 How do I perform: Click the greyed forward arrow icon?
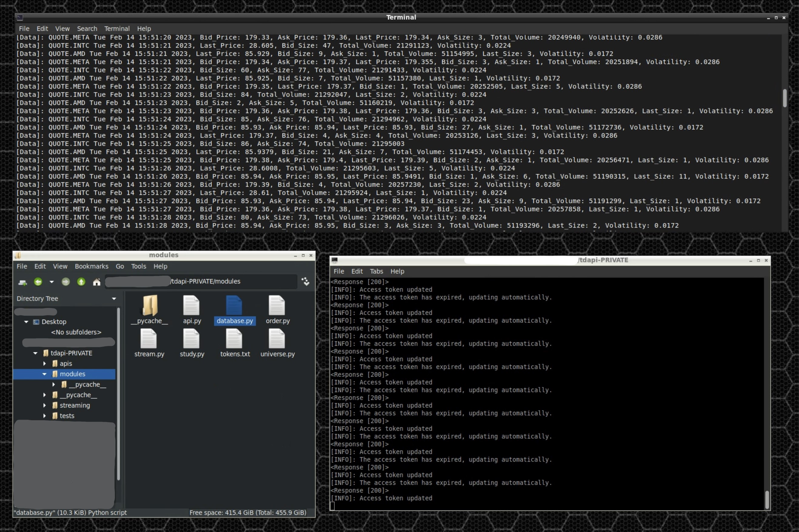[65, 282]
